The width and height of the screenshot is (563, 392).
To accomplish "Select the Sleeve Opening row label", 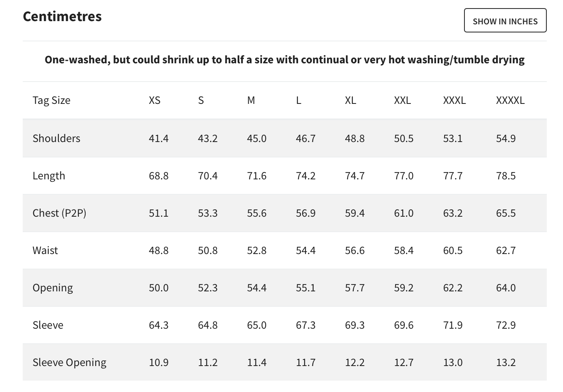I will point(69,362).
